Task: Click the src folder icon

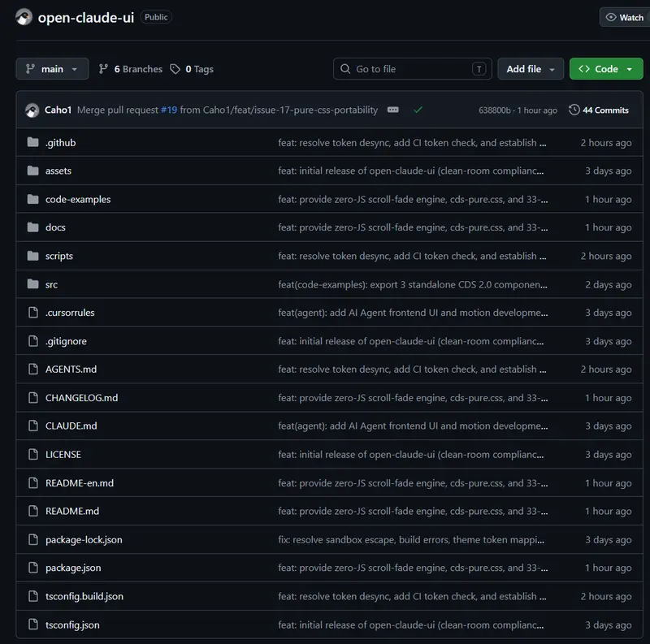Action: pyautogui.click(x=32, y=284)
